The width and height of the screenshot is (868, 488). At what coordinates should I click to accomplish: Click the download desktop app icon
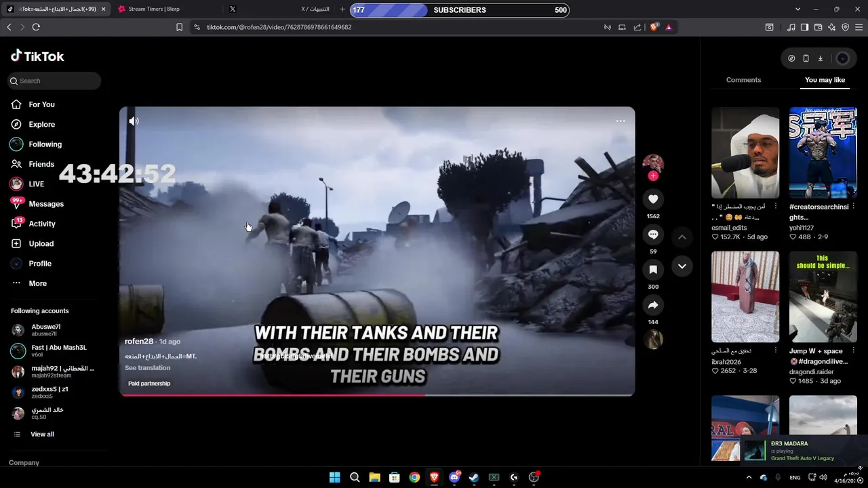[820, 58]
